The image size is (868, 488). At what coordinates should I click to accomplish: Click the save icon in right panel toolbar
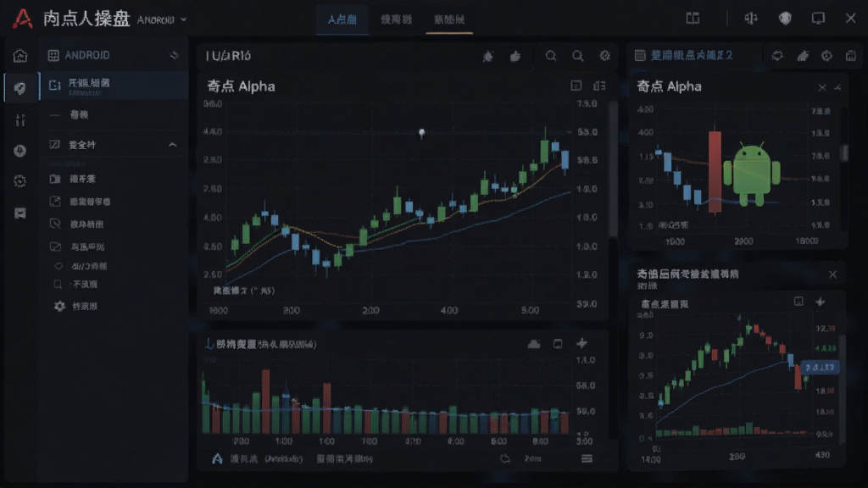point(851,56)
